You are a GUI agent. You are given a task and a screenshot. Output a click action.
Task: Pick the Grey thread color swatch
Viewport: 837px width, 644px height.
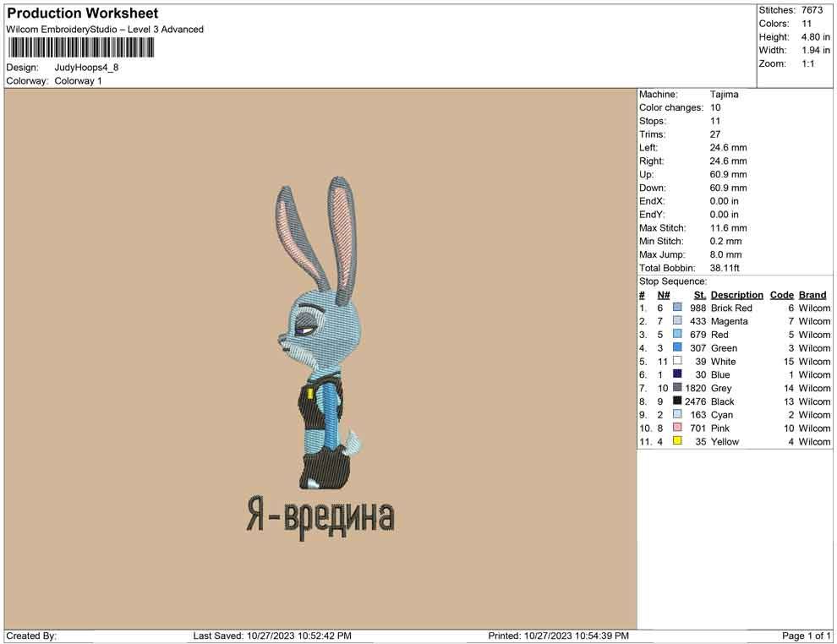pos(677,387)
